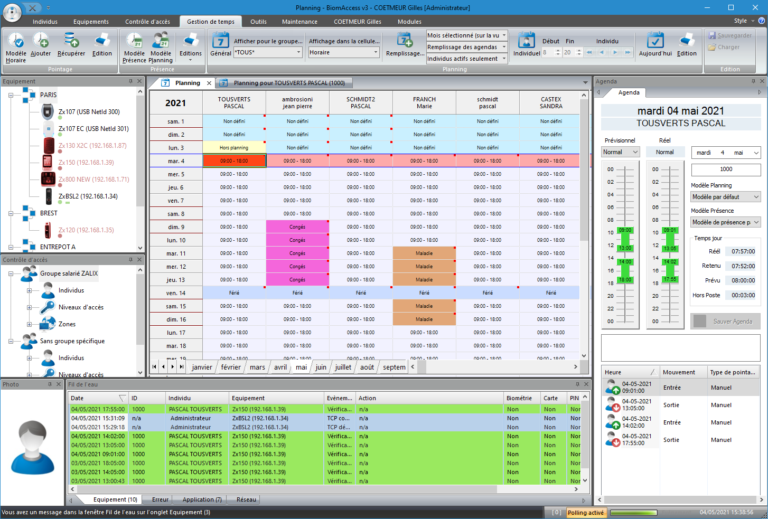Collapse the BREST equipment node

click(x=11, y=213)
